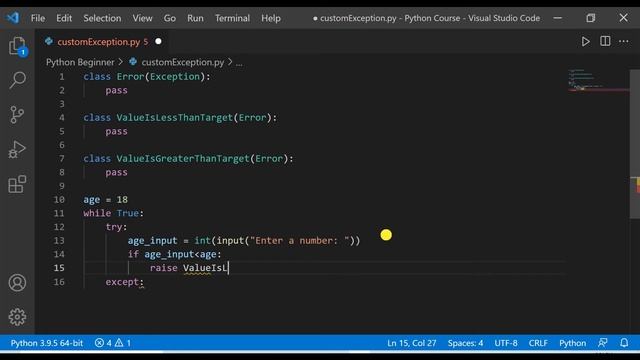Click 'pass' on line 2

point(116,90)
